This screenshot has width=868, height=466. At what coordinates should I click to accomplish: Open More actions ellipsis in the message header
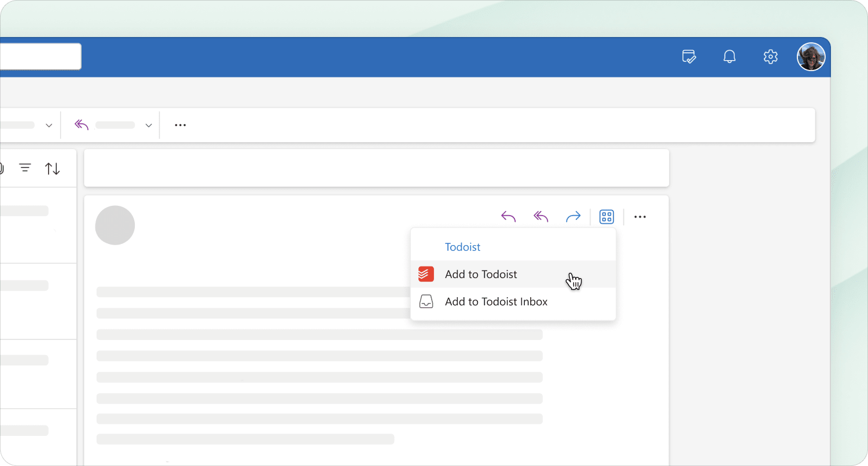tap(640, 217)
